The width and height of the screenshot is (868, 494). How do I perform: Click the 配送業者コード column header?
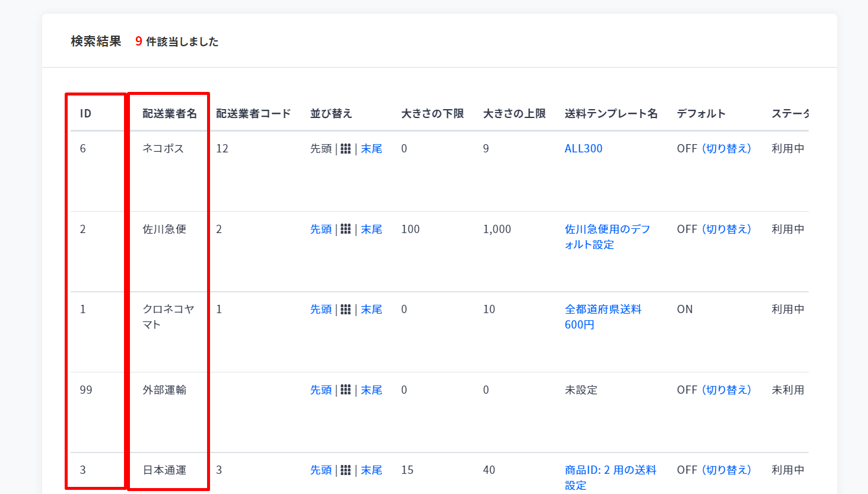coord(253,113)
